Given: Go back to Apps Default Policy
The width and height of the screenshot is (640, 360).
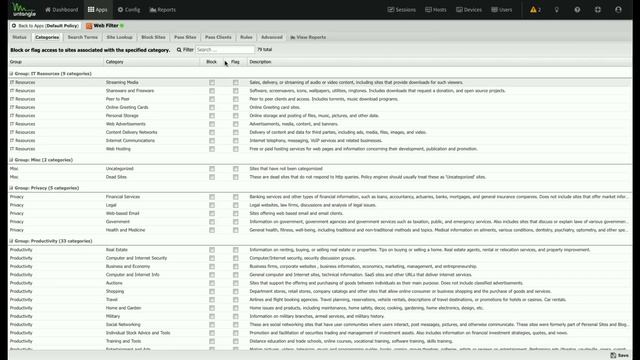Looking at the screenshot, I should [x=45, y=26].
